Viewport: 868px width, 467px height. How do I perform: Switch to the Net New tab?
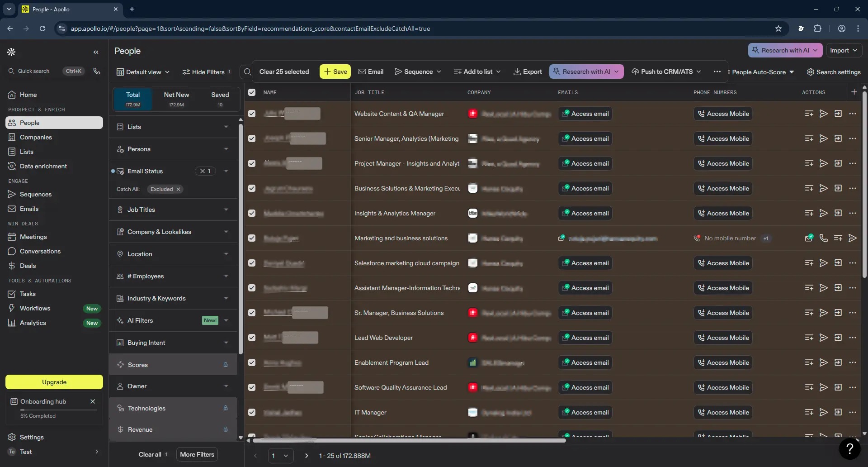click(176, 99)
